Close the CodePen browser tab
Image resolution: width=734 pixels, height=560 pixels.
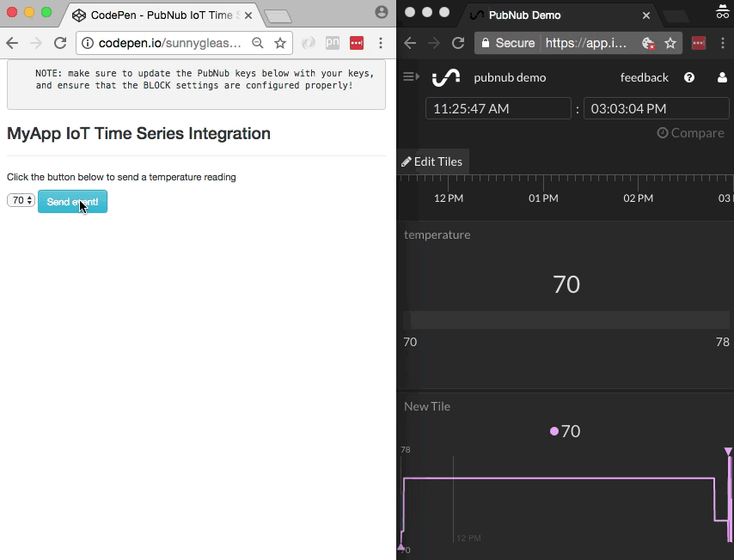pos(248,15)
